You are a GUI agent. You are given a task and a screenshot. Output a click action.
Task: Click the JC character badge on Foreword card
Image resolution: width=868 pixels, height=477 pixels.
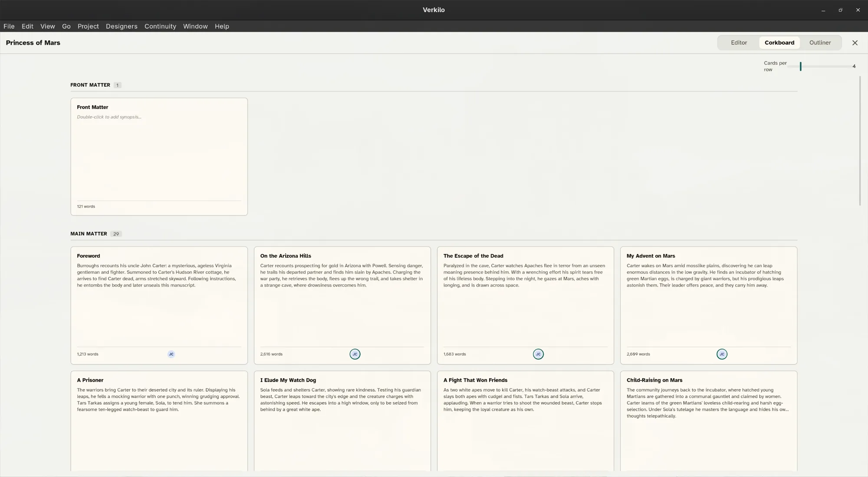[171, 354]
